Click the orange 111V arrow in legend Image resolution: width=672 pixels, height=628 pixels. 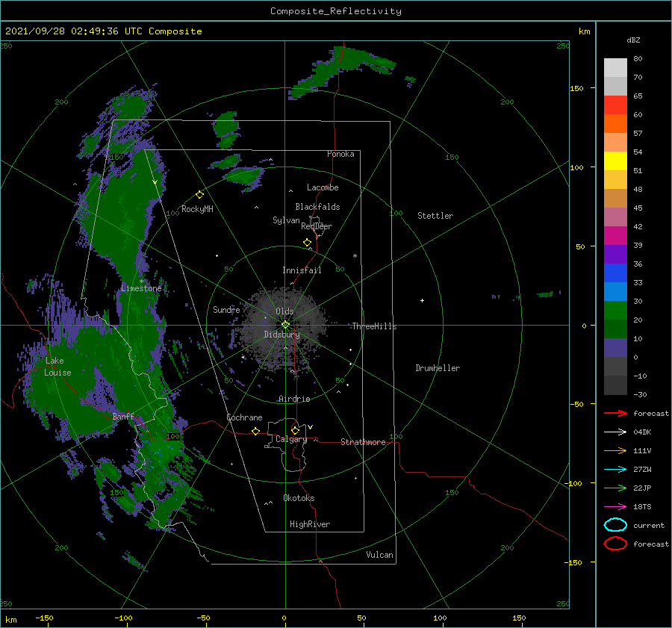click(615, 450)
